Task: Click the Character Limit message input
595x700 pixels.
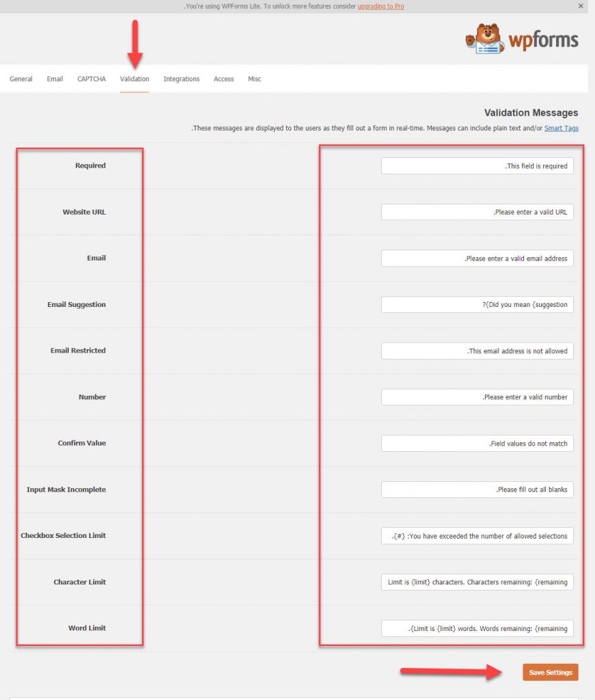Action: point(477,582)
